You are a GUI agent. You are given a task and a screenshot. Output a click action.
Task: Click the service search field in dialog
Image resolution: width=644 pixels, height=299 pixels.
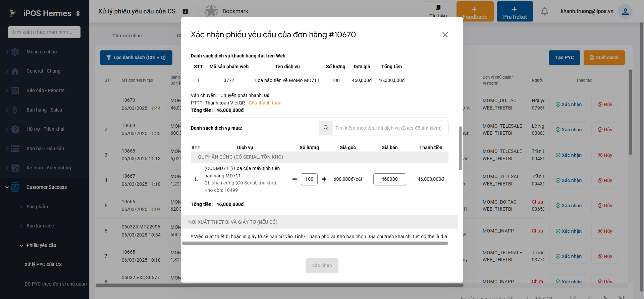click(390, 128)
